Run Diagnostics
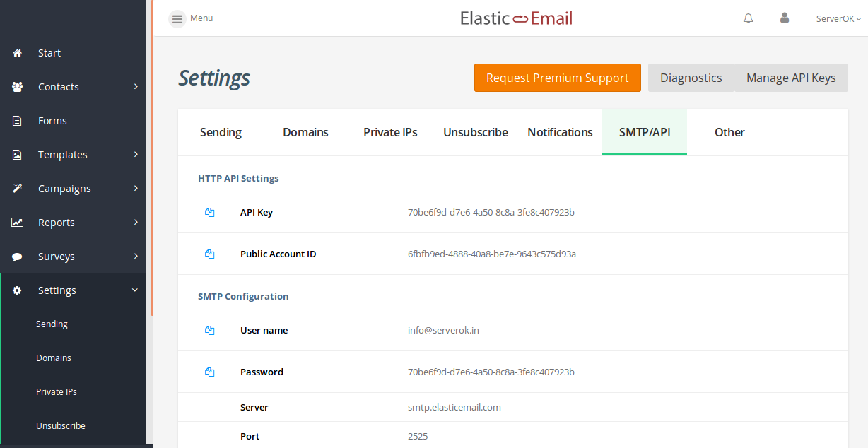Image resolution: width=868 pixels, height=448 pixels. (x=691, y=78)
